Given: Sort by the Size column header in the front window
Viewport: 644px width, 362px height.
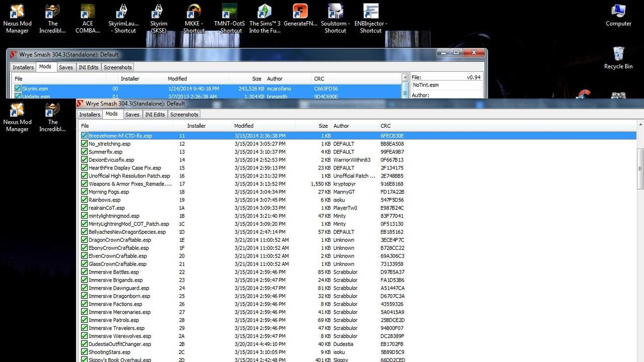Looking at the screenshot, I should (313, 126).
